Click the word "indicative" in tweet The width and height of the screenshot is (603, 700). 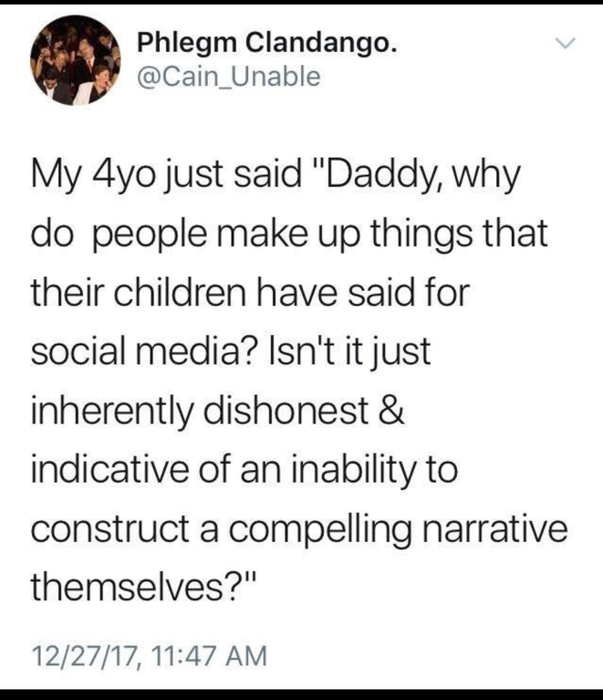(x=109, y=469)
